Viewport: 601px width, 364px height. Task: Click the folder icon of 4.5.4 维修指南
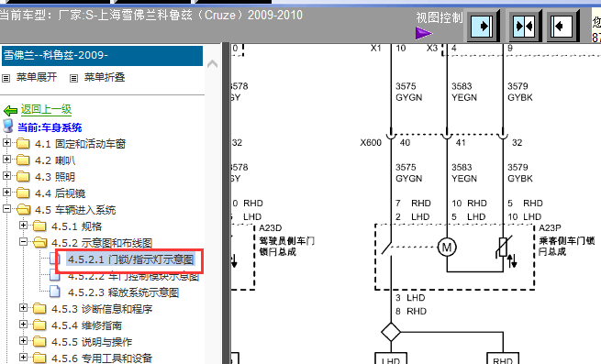(39, 325)
